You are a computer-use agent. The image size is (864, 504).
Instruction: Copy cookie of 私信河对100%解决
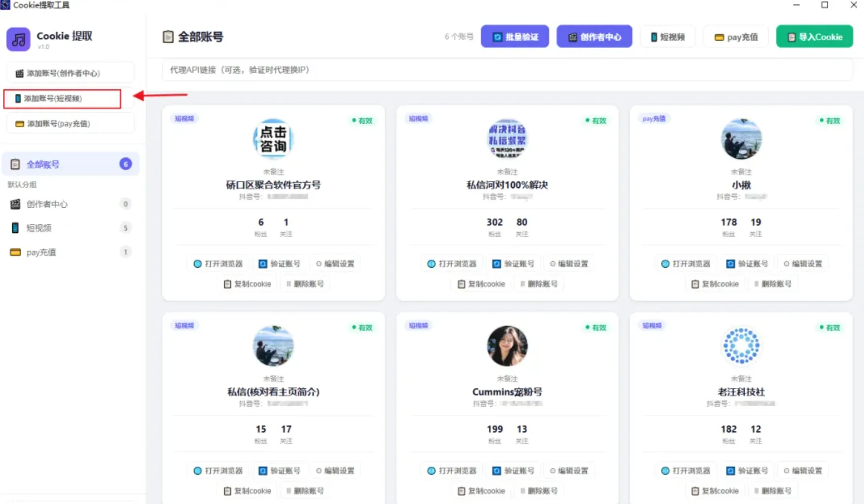click(481, 284)
